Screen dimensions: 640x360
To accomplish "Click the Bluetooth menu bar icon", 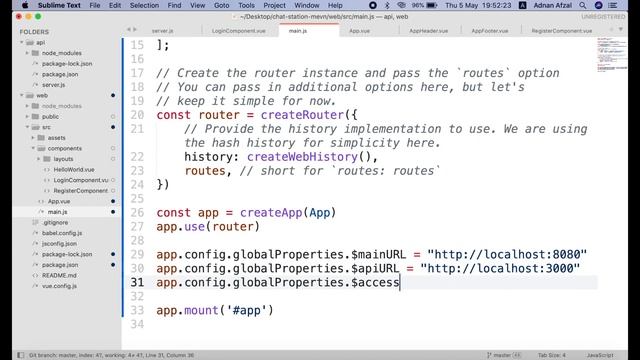I will tap(387, 5).
